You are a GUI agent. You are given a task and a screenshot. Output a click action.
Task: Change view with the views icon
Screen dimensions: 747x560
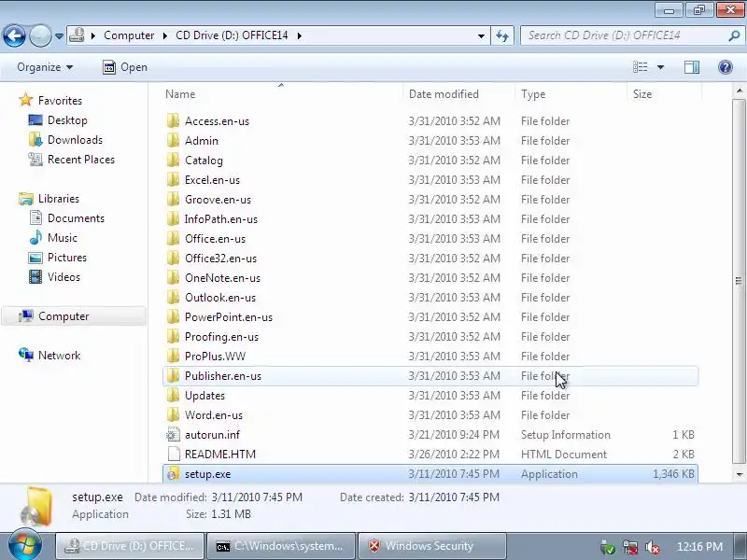click(x=640, y=67)
